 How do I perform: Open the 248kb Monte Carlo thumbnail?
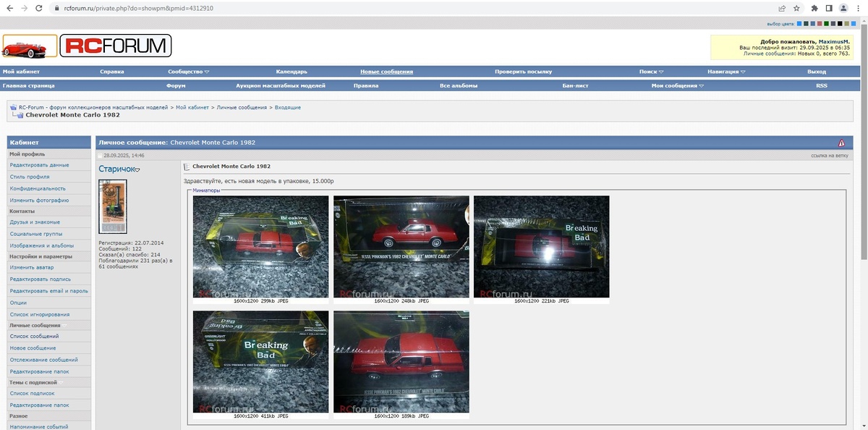pos(401,246)
